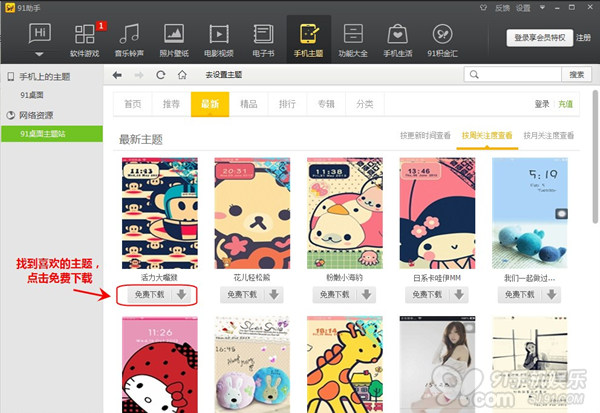Switch to 精品 tab
600x413 pixels.
pos(249,104)
